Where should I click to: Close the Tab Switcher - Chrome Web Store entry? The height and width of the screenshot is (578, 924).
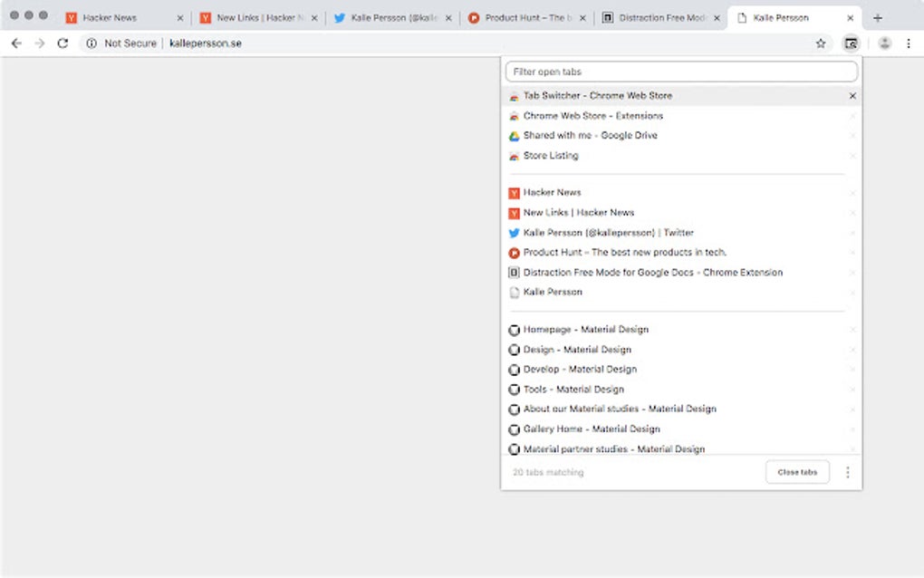tap(852, 95)
